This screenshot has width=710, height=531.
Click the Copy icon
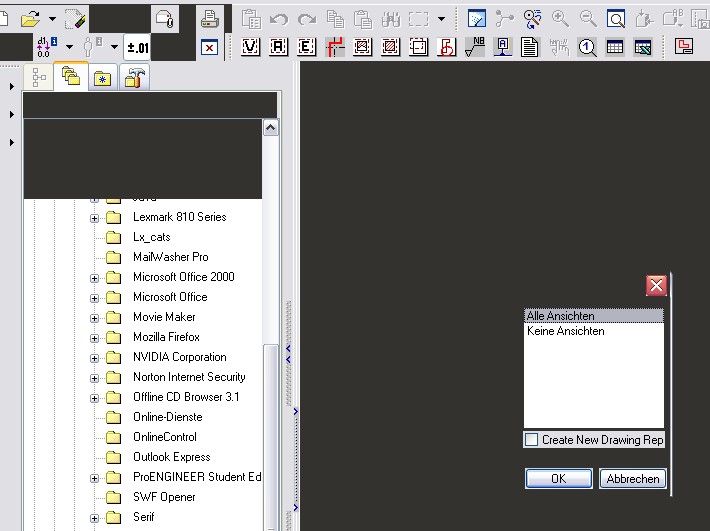[335, 19]
